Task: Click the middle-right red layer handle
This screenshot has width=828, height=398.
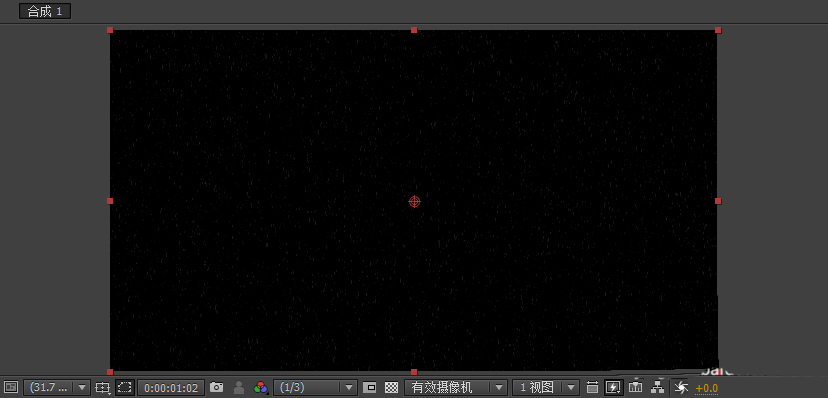Action: coord(718,201)
